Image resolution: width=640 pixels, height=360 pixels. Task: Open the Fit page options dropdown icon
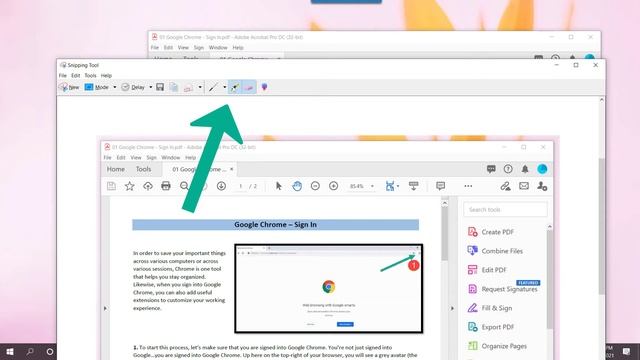point(392,186)
